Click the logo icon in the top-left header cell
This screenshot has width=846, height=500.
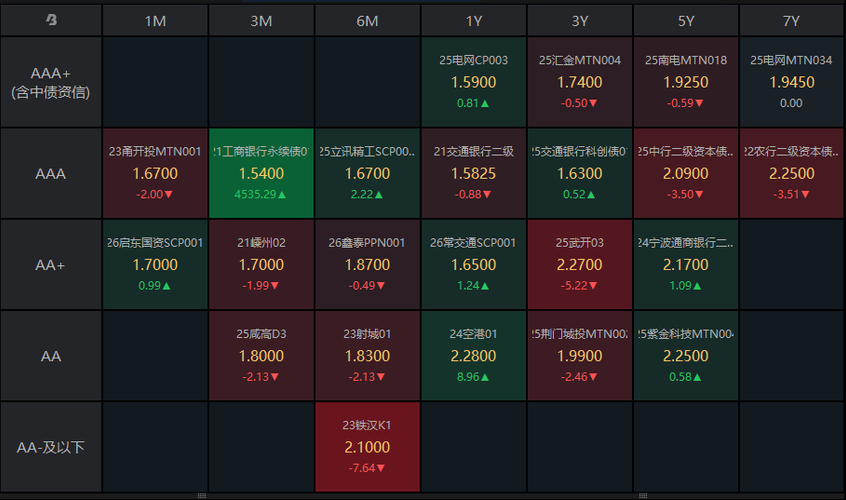(51, 20)
